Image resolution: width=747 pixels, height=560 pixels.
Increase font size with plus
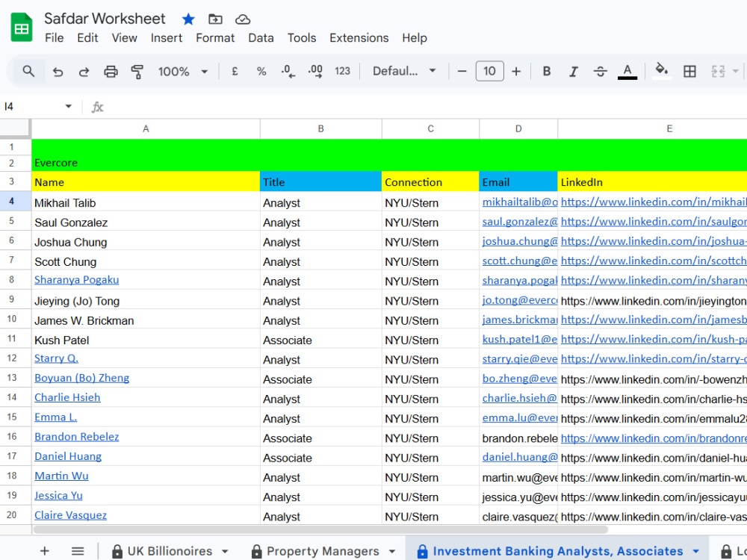(516, 72)
